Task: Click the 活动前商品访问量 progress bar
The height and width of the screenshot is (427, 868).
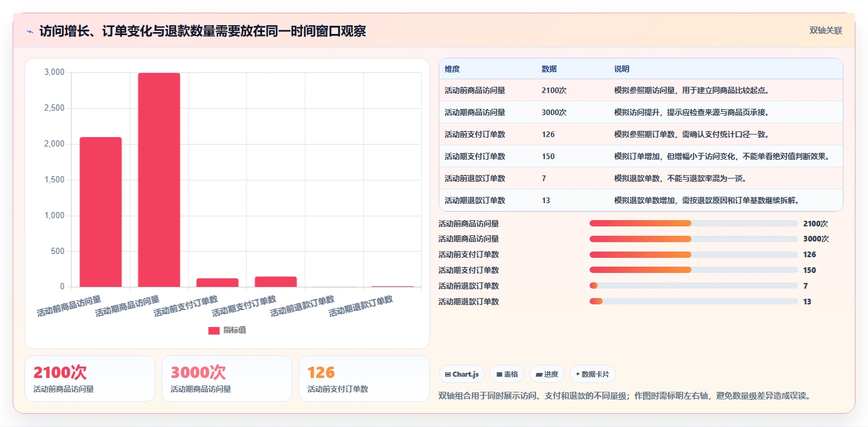Action: (x=694, y=223)
